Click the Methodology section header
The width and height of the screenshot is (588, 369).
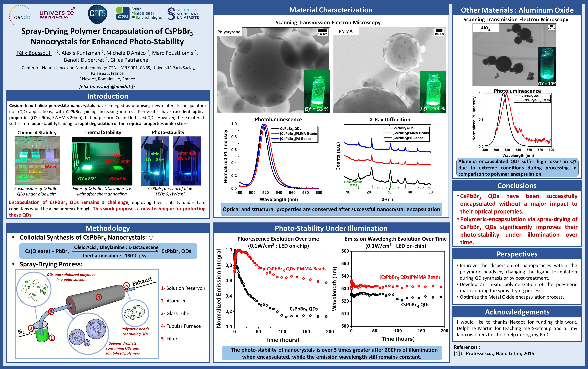108,228
